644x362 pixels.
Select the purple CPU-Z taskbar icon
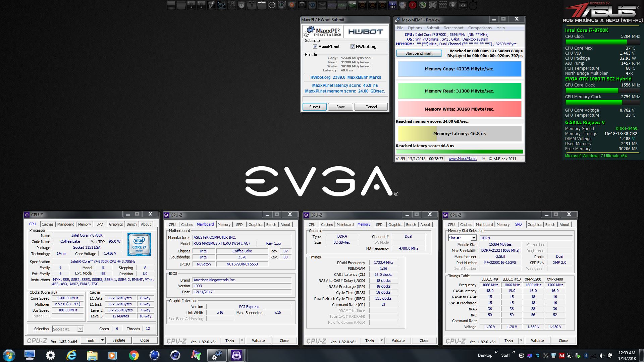click(x=236, y=355)
